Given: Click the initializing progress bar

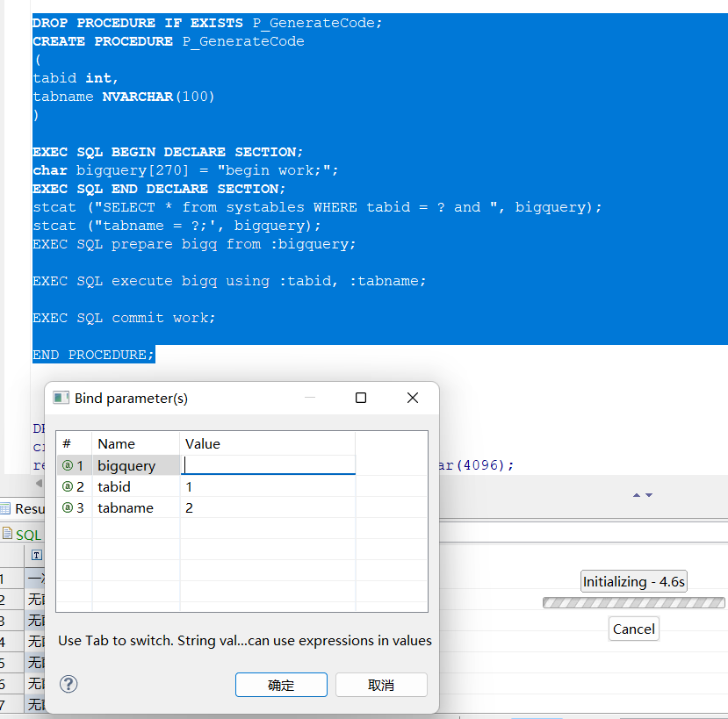Looking at the screenshot, I should click(634, 602).
